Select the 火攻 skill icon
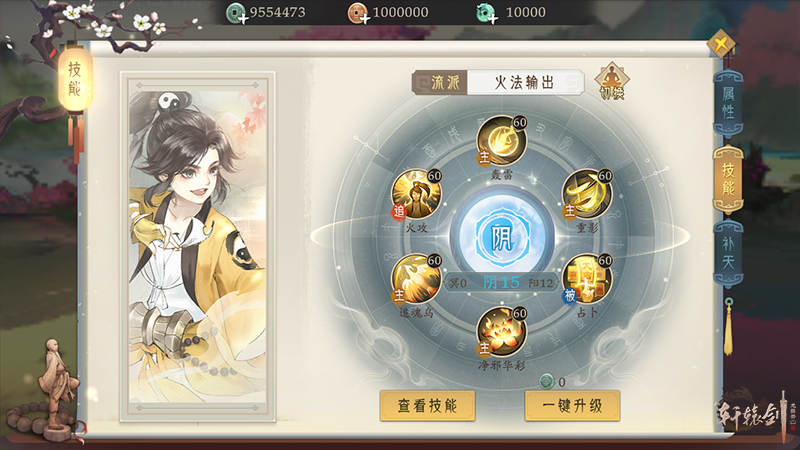800x450 pixels. pos(416,194)
